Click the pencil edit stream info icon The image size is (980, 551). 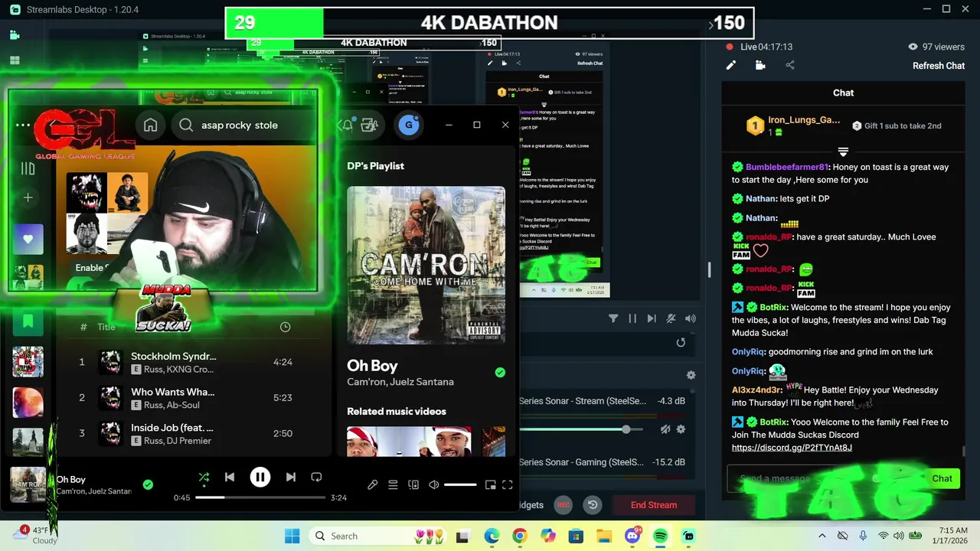coord(730,66)
